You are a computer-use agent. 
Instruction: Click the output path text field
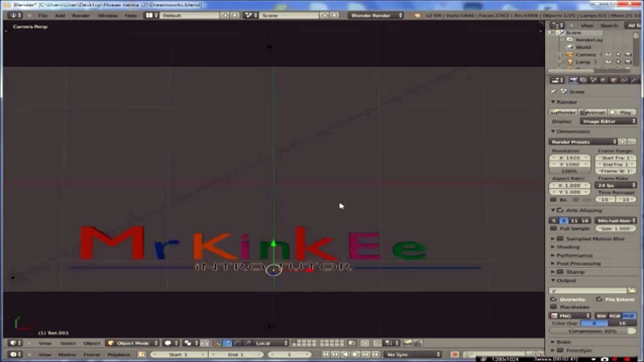(x=588, y=291)
